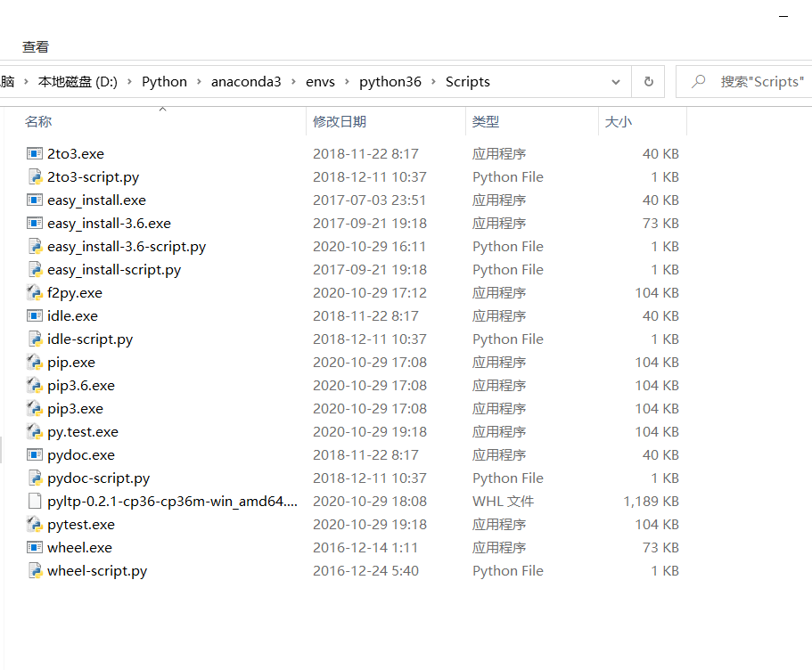Click the py.test.exe icon

click(x=35, y=432)
